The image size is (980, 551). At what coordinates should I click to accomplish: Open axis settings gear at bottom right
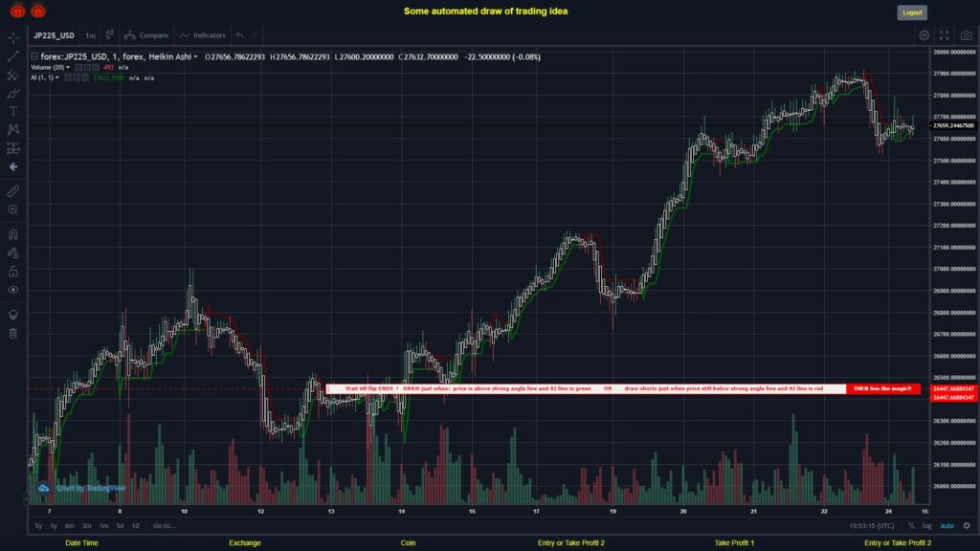pyautogui.click(x=967, y=526)
